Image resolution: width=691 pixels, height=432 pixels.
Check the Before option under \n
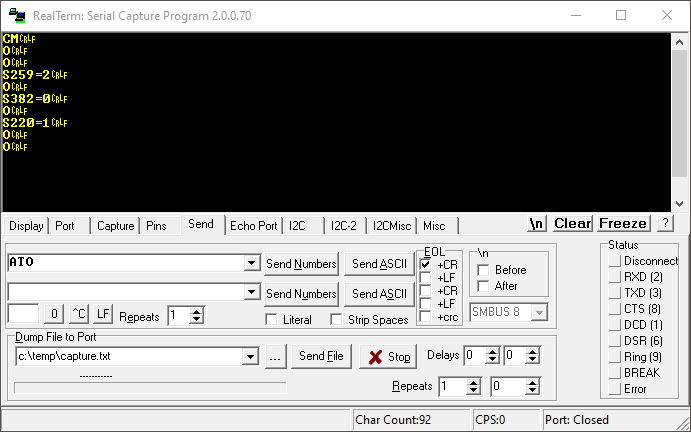point(483,270)
